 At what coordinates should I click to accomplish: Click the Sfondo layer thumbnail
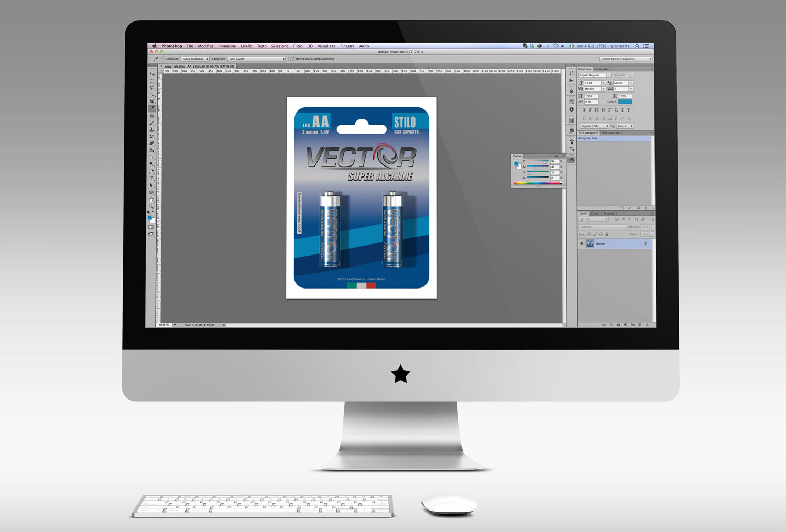[x=590, y=243]
